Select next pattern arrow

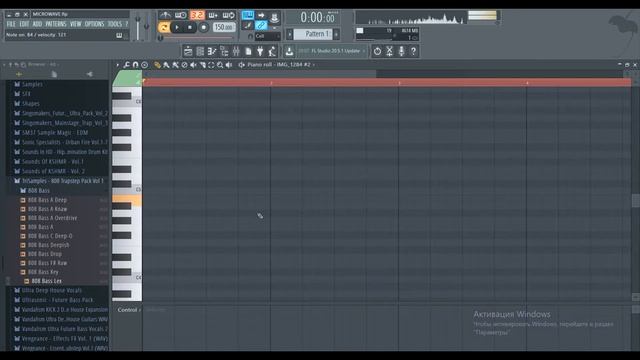[x=337, y=34]
